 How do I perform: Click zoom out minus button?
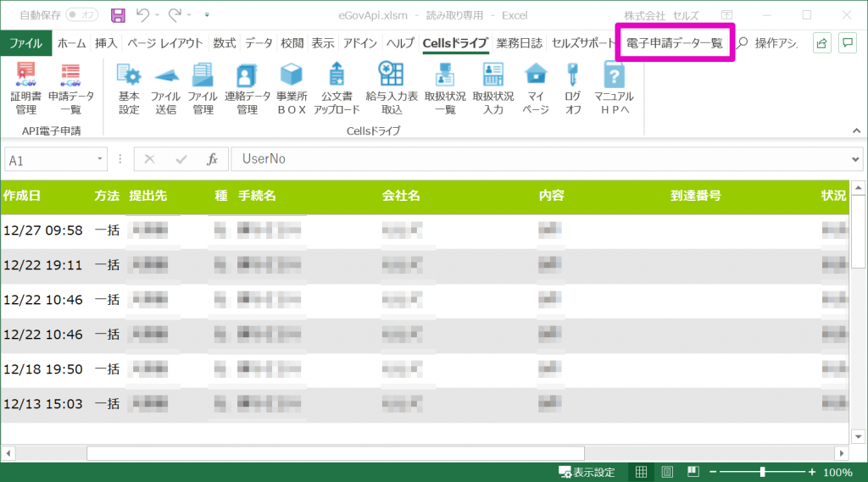[x=713, y=472]
